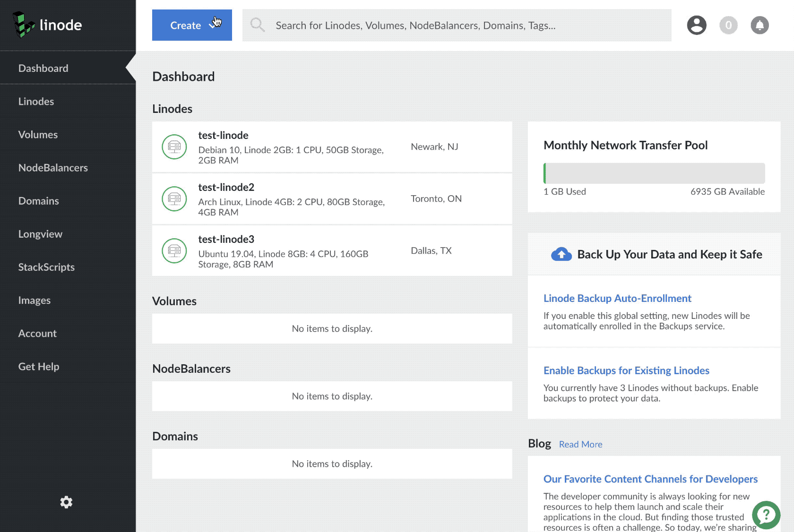This screenshot has width=794, height=532.
Task: Open the help question mark bubble
Action: [x=766, y=515]
